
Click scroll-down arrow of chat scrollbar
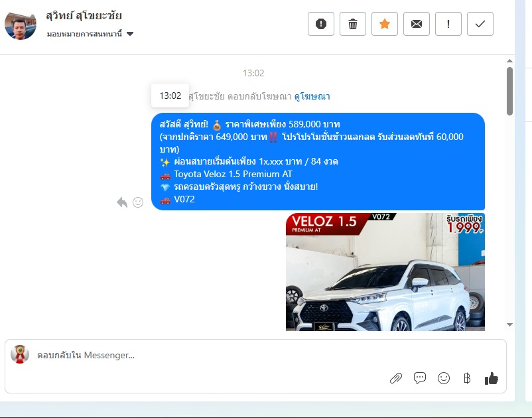tap(509, 324)
